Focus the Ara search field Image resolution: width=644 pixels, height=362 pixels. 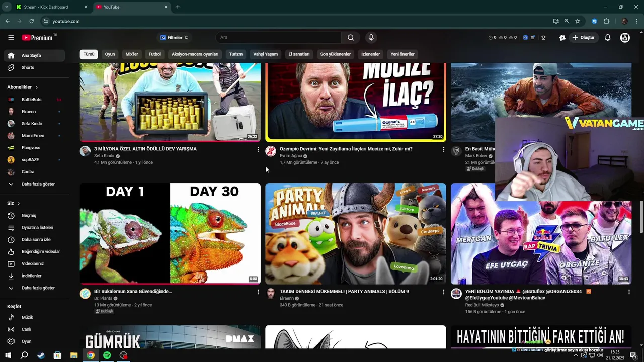pos(279,38)
